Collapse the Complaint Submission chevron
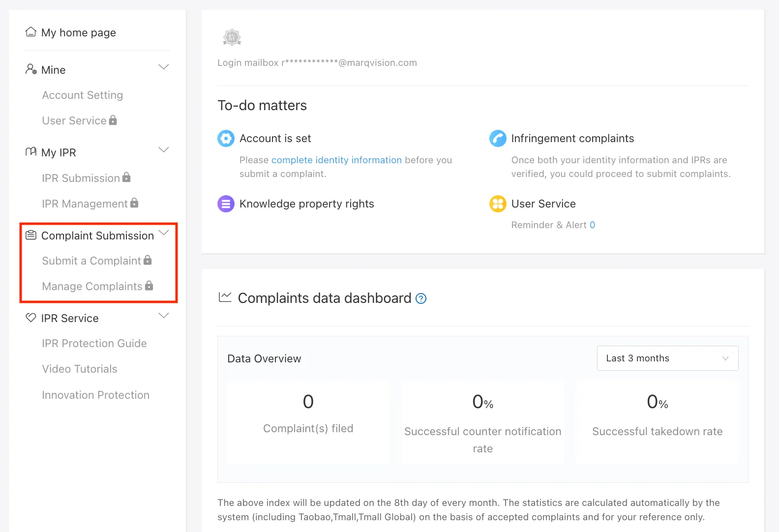779x532 pixels. click(164, 233)
